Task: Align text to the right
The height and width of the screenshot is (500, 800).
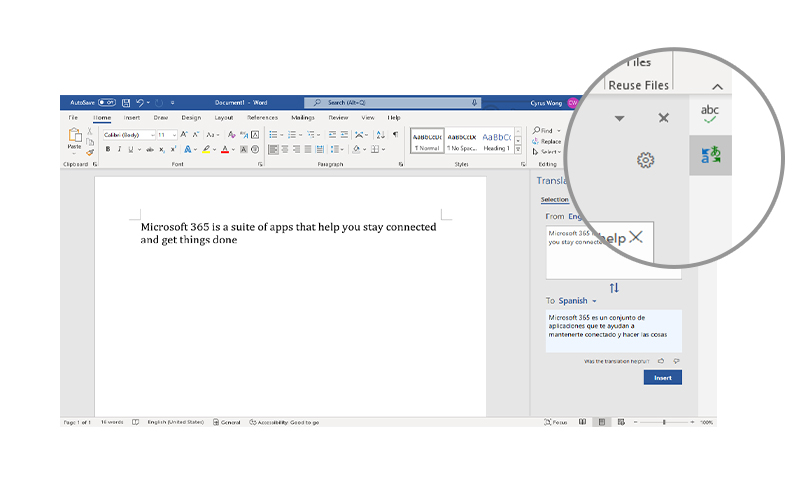Action: pyautogui.click(x=296, y=149)
